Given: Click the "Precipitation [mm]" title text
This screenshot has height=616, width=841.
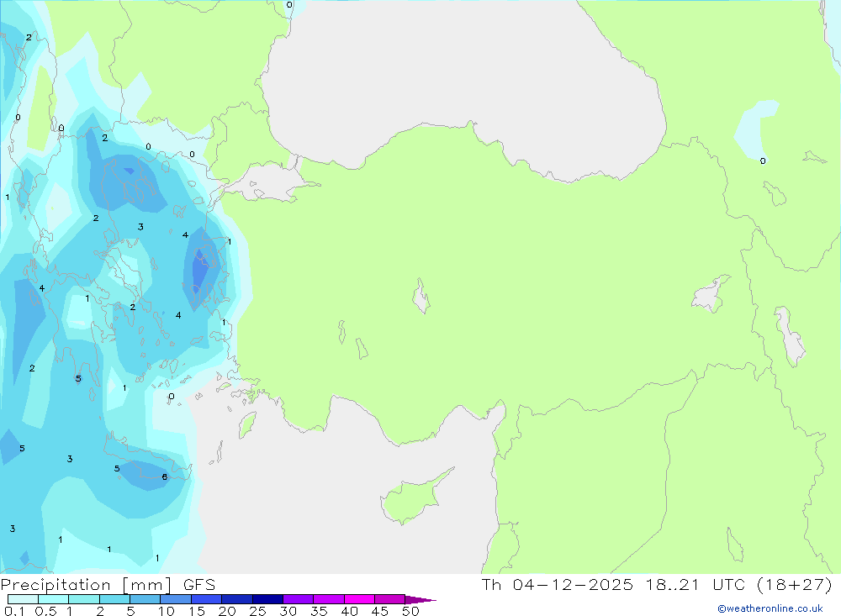Looking at the screenshot, I should point(86,585).
